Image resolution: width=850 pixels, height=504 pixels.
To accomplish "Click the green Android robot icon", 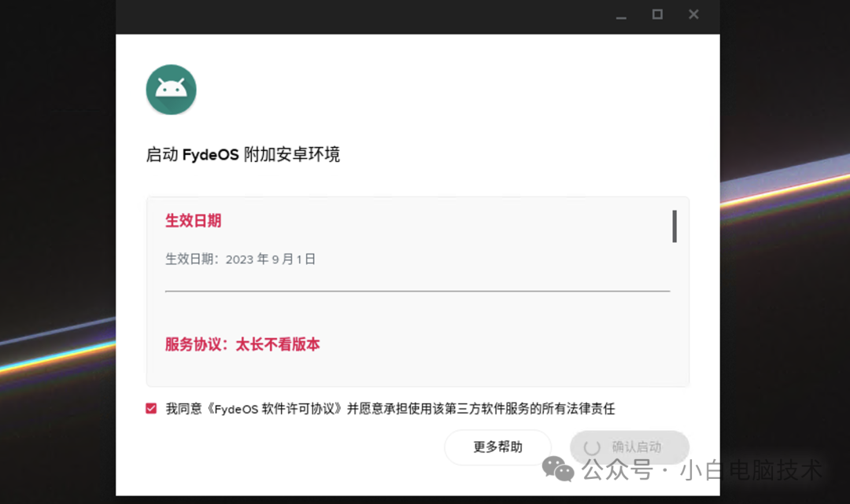I will click(x=172, y=90).
